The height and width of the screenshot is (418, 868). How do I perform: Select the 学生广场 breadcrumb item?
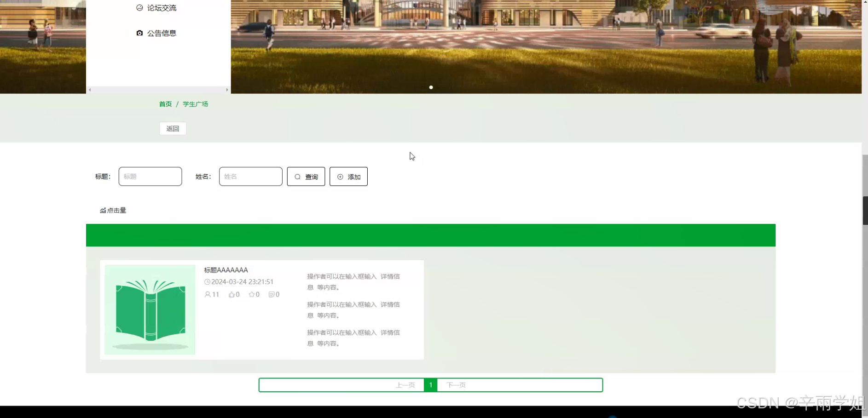195,104
